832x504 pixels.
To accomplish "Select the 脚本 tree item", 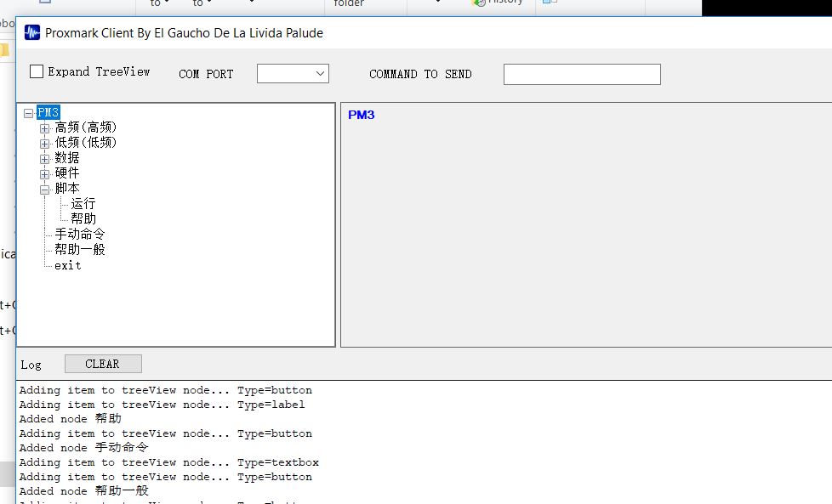I will 67,189.
